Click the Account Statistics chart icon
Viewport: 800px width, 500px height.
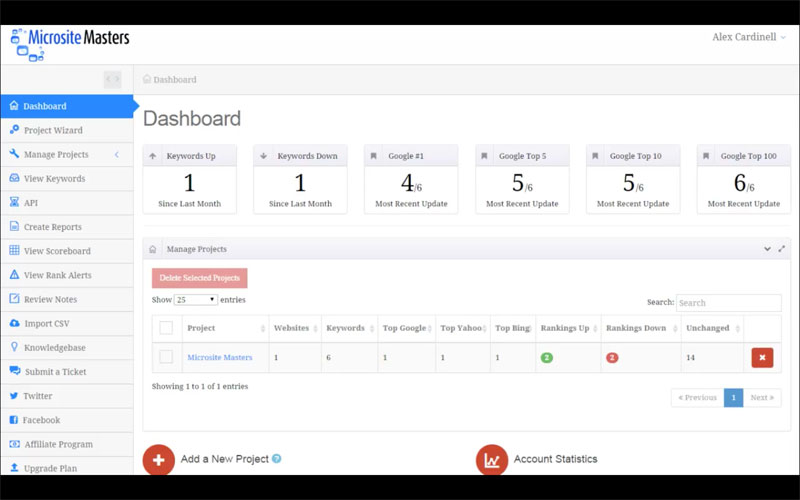tap(492, 460)
